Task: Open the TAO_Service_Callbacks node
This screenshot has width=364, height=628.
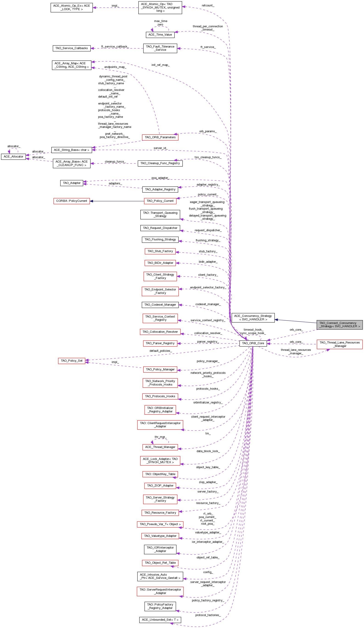Action: point(72,48)
